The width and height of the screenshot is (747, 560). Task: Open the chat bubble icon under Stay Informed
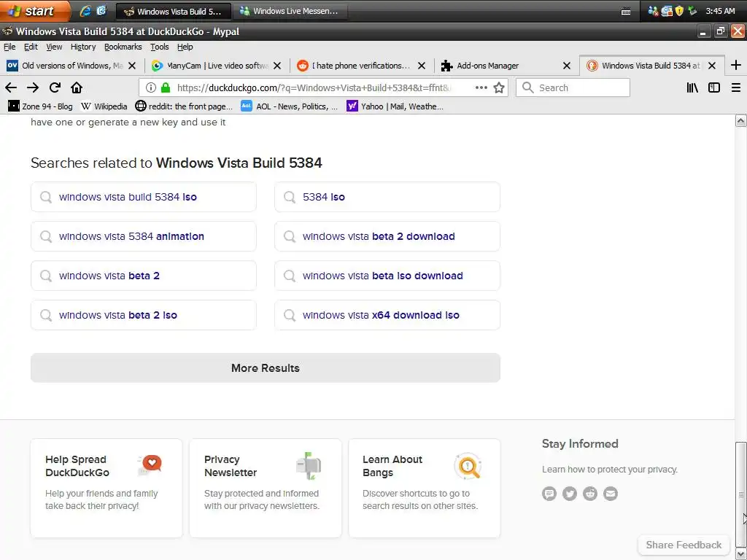(x=549, y=494)
